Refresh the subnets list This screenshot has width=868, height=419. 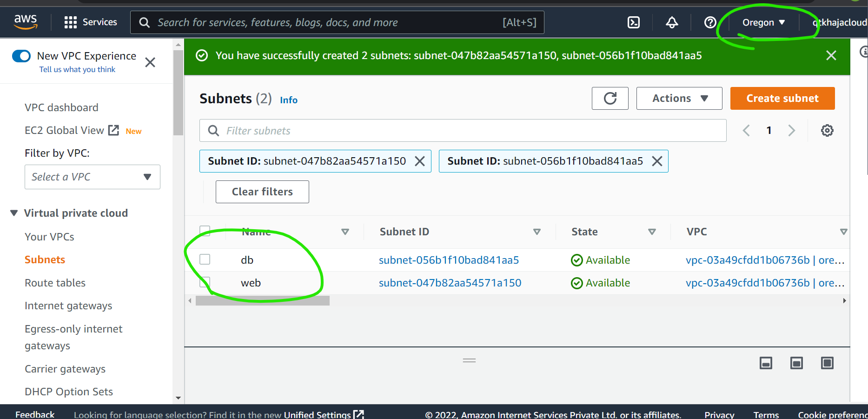coord(610,98)
